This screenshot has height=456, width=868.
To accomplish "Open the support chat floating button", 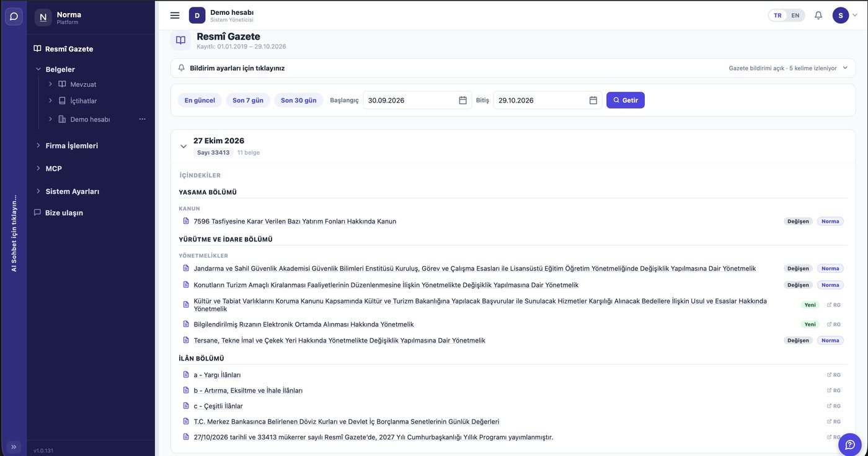I will (850, 444).
